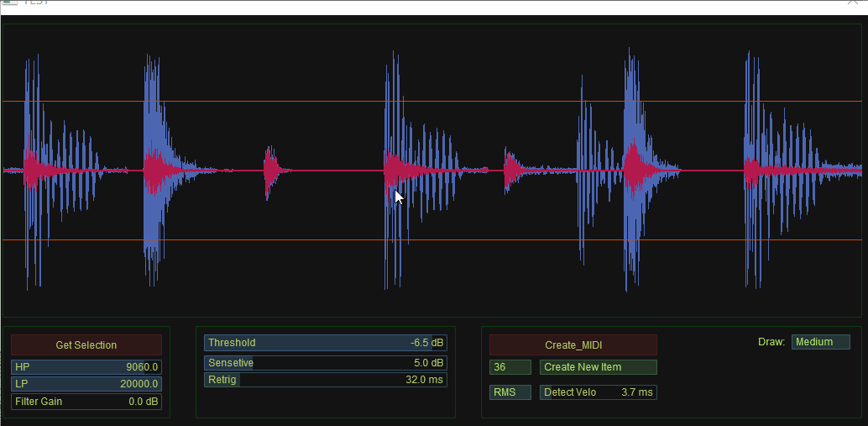Click the Detect Velo slider

[599, 392]
